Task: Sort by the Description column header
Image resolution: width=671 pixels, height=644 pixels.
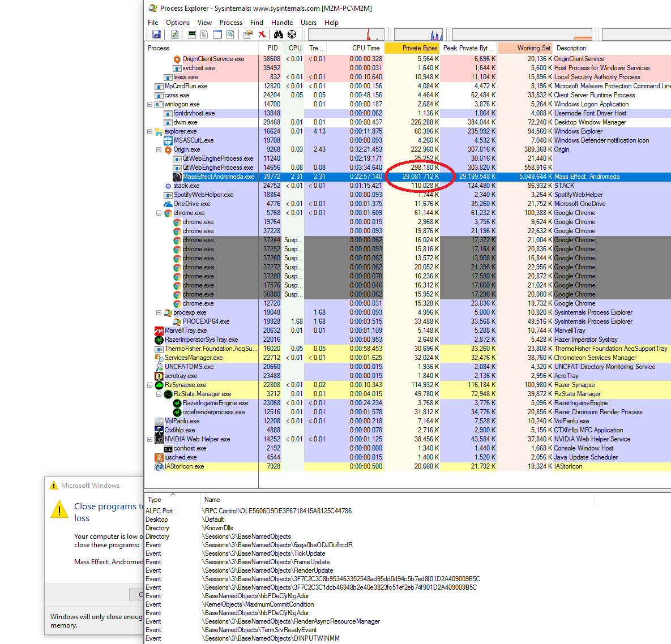Action: (612, 48)
